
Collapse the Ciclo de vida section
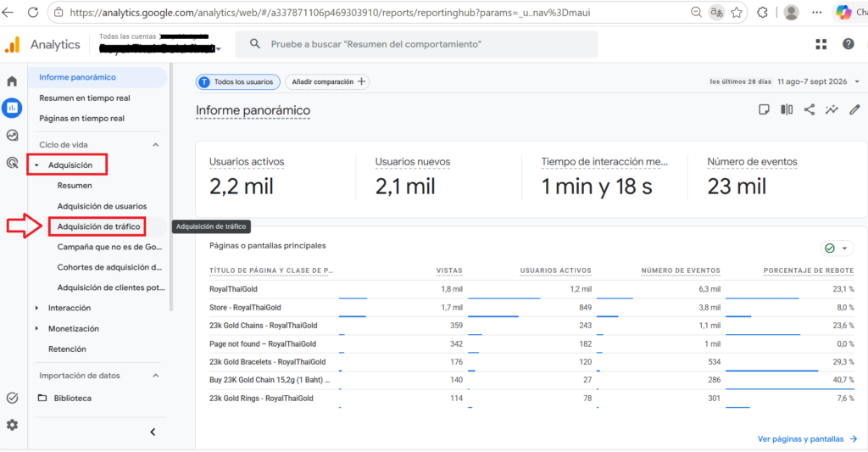156,144
